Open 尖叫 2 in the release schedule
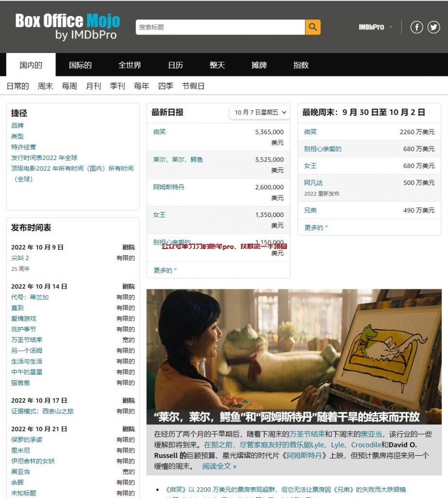Viewport: 448px width, 498px height. point(20,258)
